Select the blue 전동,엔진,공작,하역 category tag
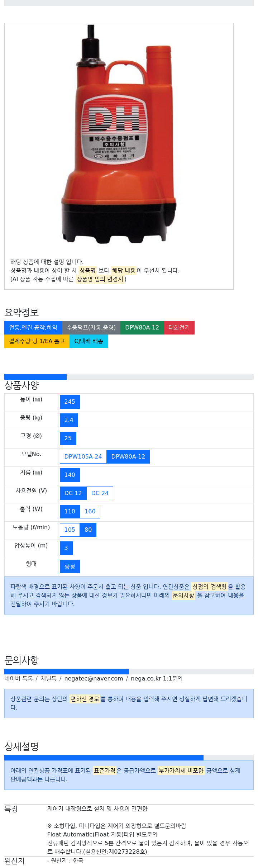This screenshot has height=868, width=258. click(33, 328)
